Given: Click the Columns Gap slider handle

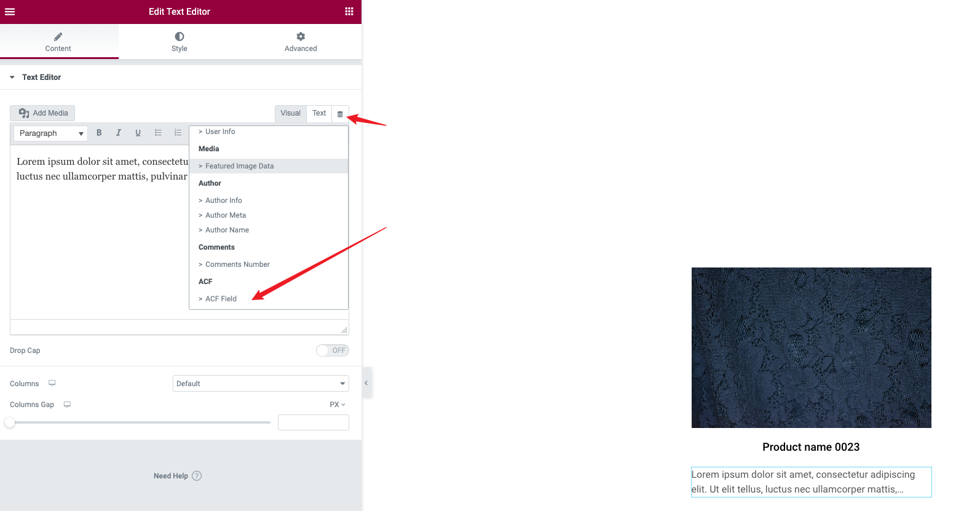Looking at the screenshot, I should (x=10, y=422).
